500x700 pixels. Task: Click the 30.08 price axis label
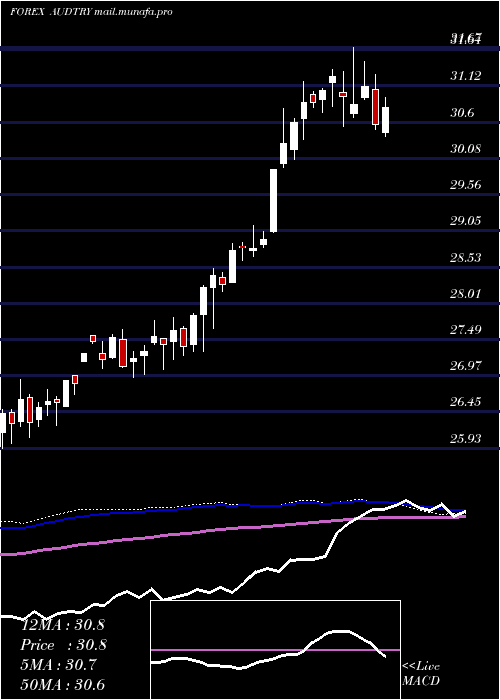pos(466,149)
